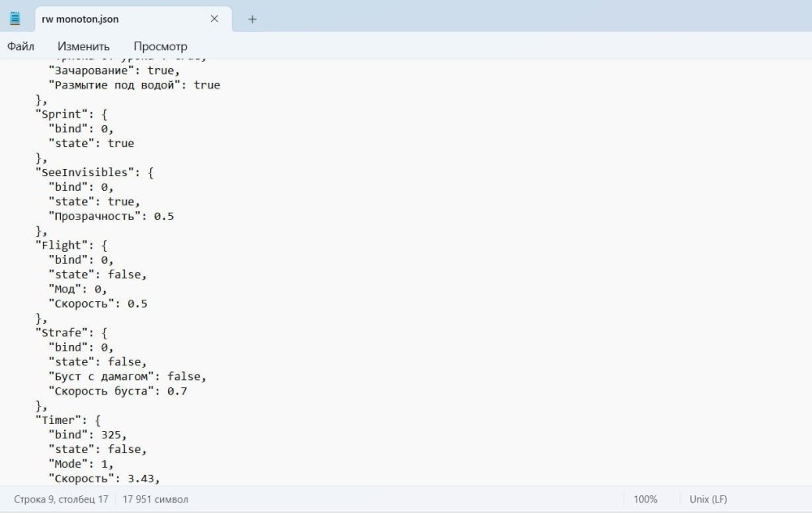This screenshot has height=514, width=812.
Task: Click the 17 951 символ count
Action: pyautogui.click(x=155, y=499)
